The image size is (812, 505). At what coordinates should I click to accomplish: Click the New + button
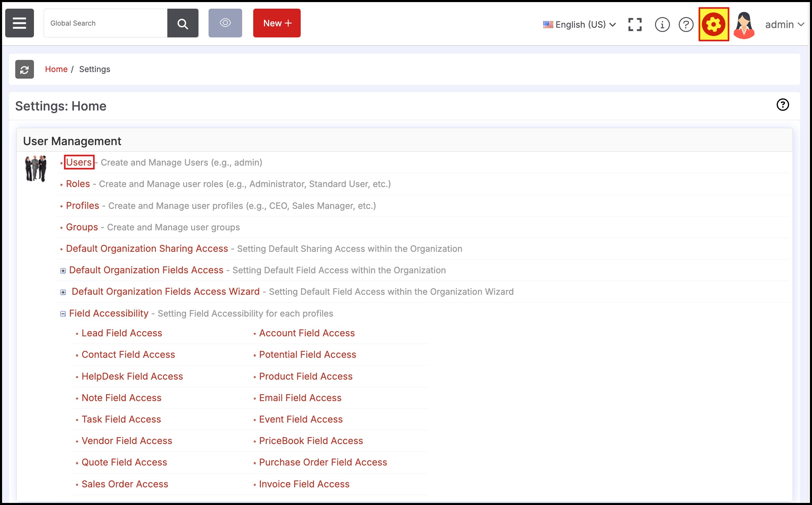tap(277, 23)
